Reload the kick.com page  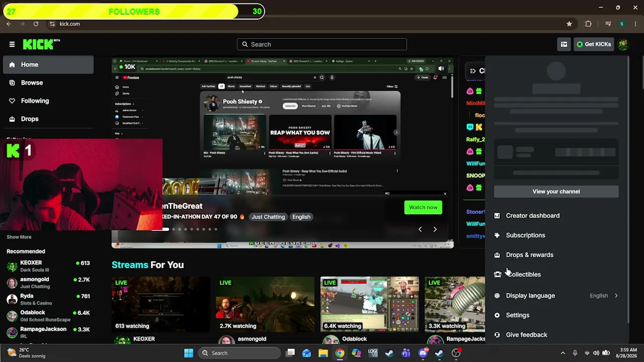[36, 24]
